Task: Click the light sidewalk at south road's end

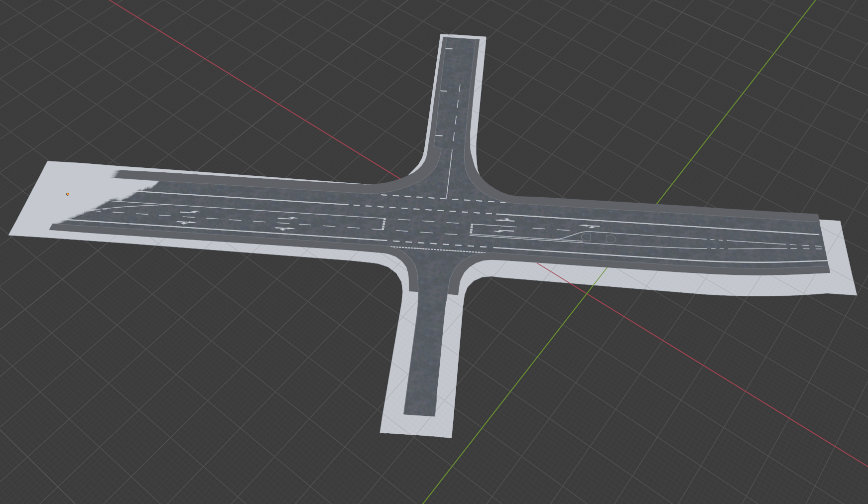Action: [415, 425]
